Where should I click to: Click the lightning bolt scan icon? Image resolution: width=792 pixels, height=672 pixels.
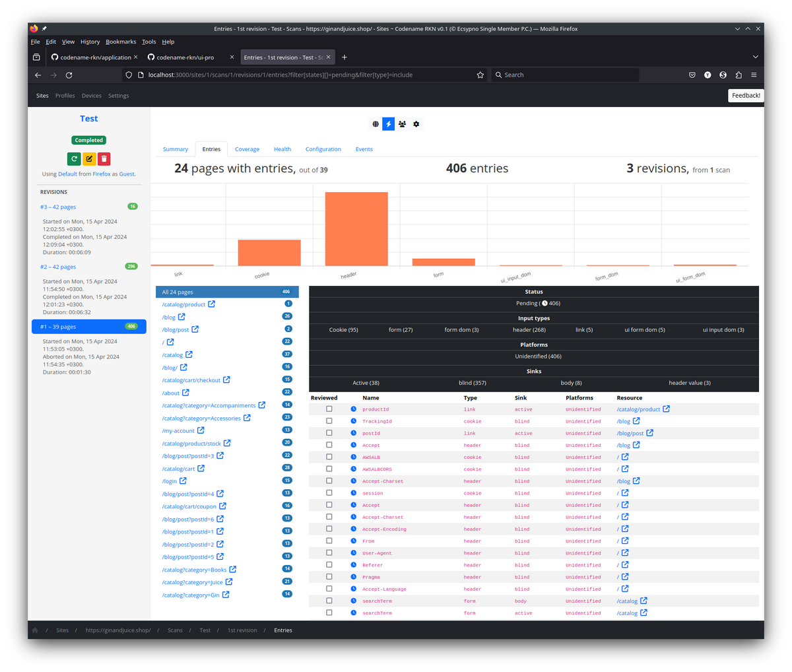coord(389,124)
